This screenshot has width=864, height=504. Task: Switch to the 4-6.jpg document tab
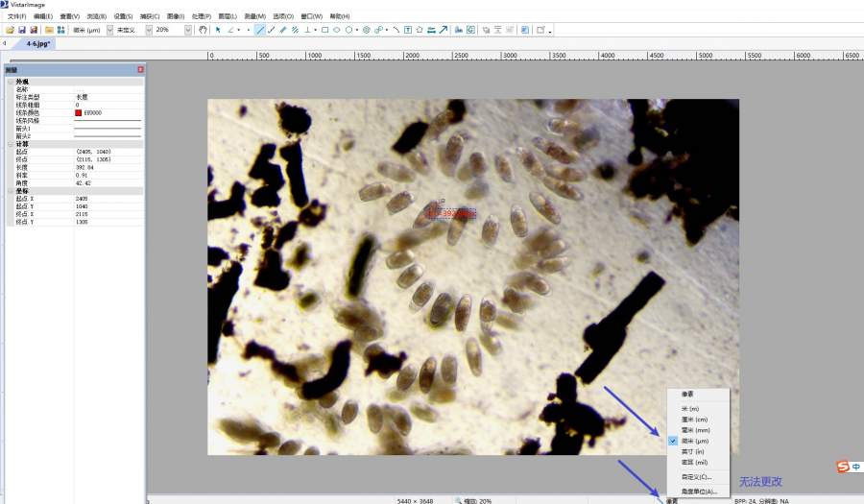pos(39,43)
